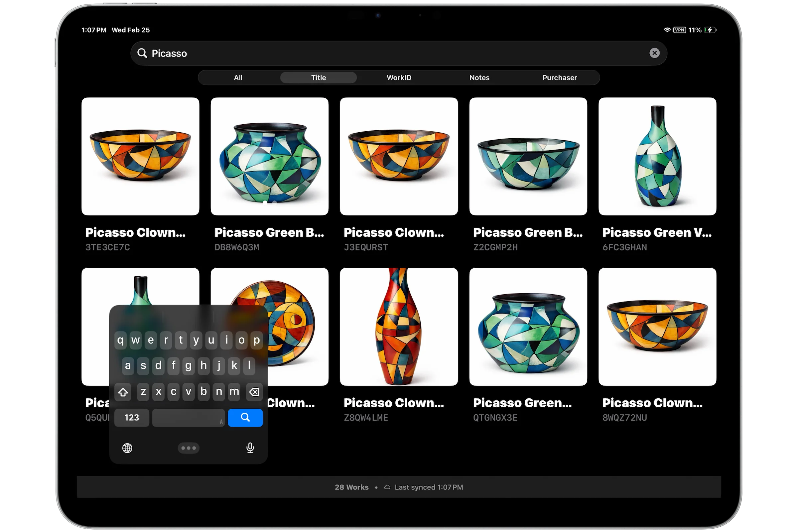Tap the 'g' key on the keyboard
The image size is (798, 532).
pos(188,366)
